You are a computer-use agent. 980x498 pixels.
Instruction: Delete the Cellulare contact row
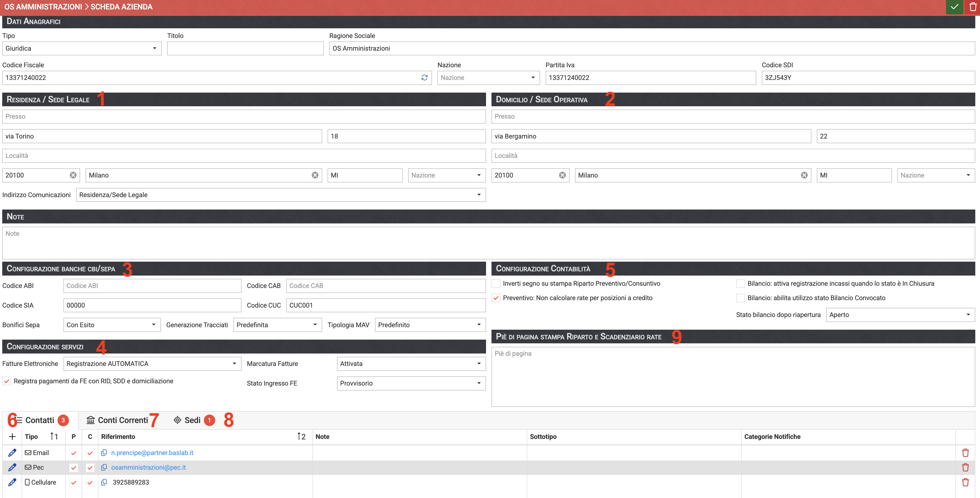pyautogui.click(x=965, y=482)
